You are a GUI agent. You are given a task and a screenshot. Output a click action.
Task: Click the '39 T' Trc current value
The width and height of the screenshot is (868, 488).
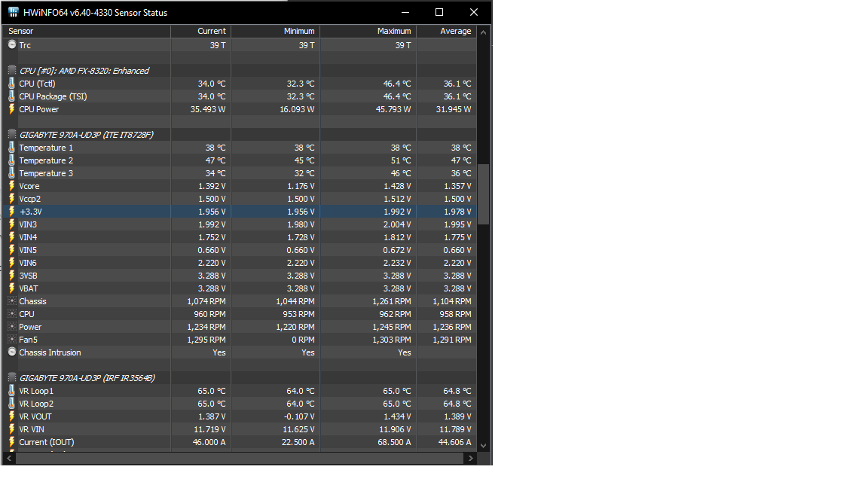coord(218,45)
